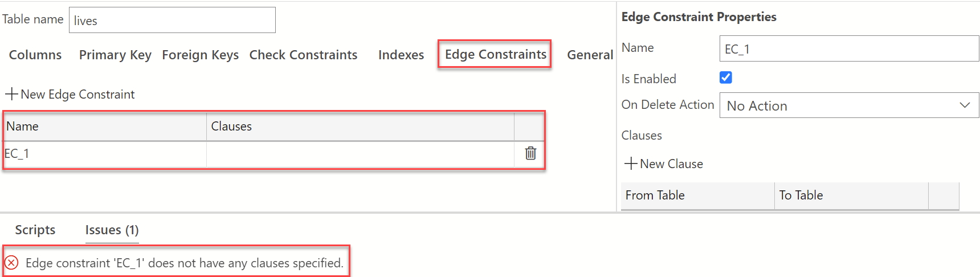Open the General tab
Image resolution: width=980 pixels, height=277 pixels.
click(x=590, y=55)
